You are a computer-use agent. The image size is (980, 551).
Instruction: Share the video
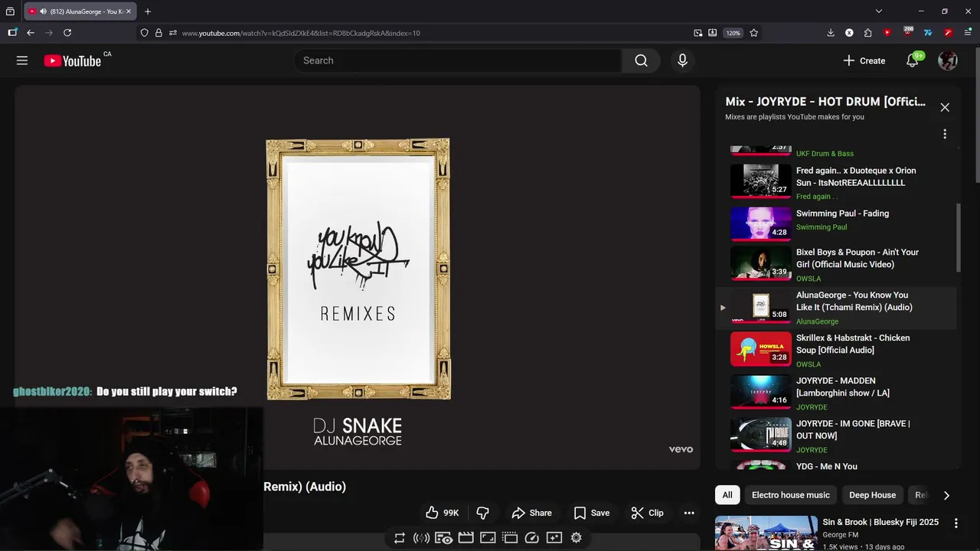point(531,513)
